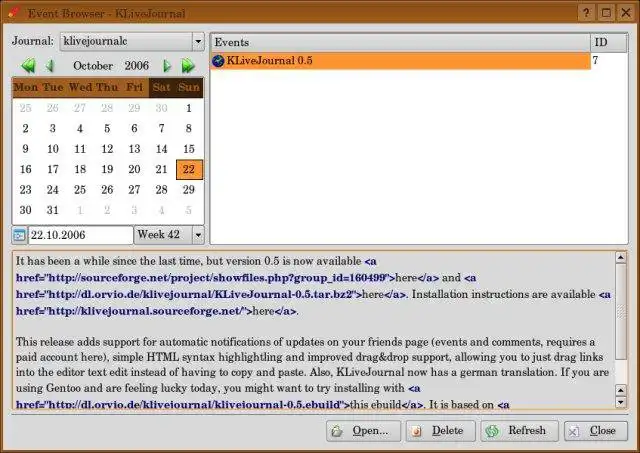Go to next month arrow
Screen dimensions: 640x453
coord(167,66)
